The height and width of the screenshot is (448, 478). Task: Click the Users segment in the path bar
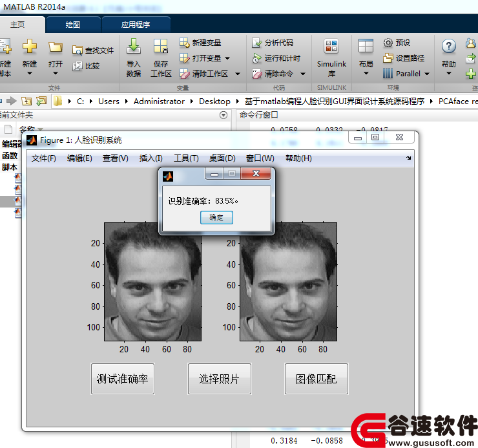pyautogui.click(x=109, y=101)
